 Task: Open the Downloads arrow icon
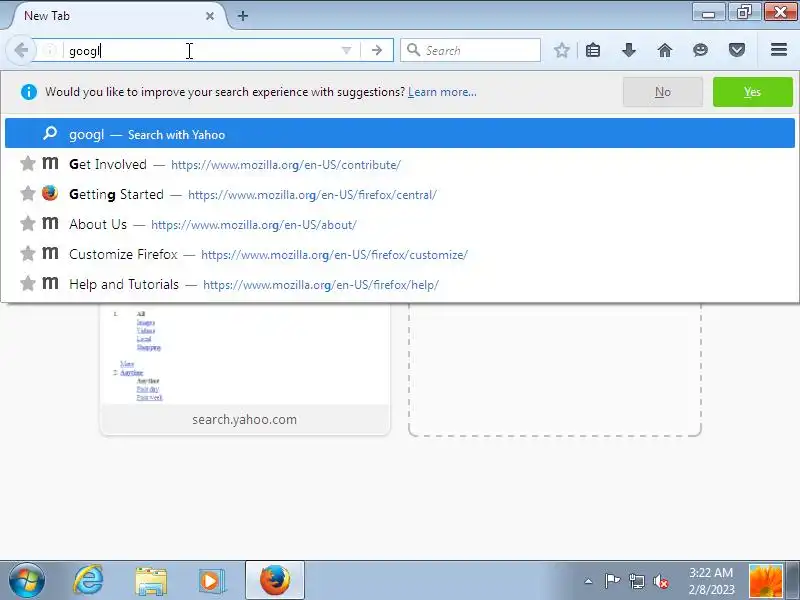tap(629, 50)
